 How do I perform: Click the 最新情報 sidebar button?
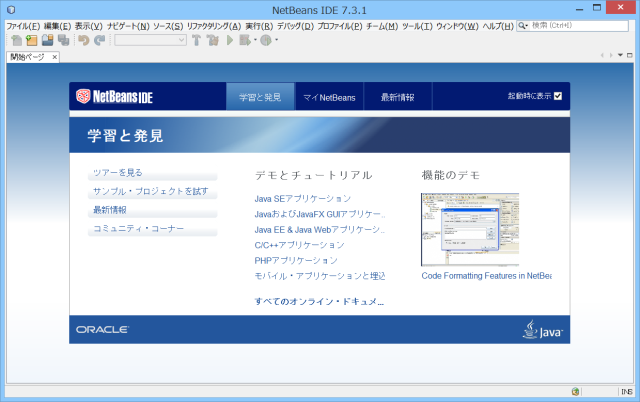point(152,210)
